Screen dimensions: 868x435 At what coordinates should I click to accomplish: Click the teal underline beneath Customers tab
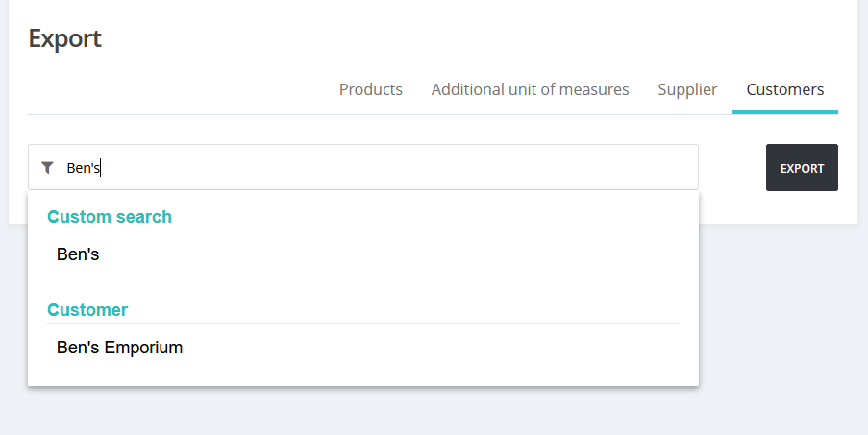784,112
